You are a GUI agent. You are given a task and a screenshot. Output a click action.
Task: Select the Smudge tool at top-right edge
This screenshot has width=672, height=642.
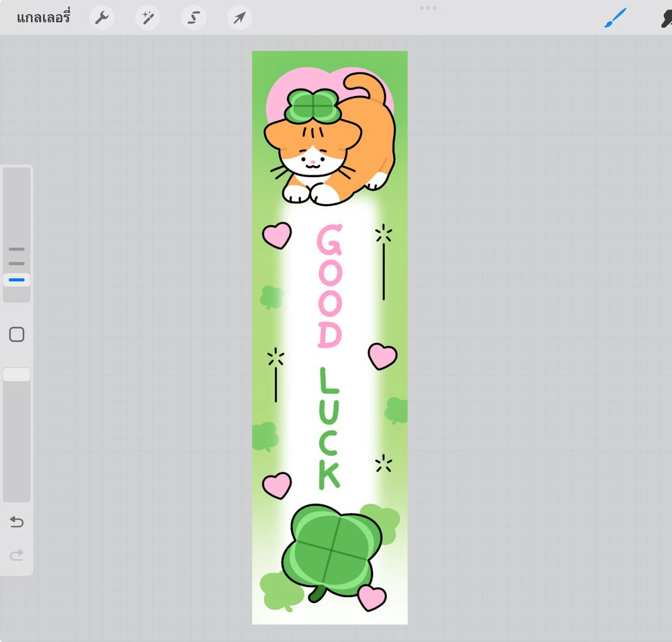pos(667,18)
